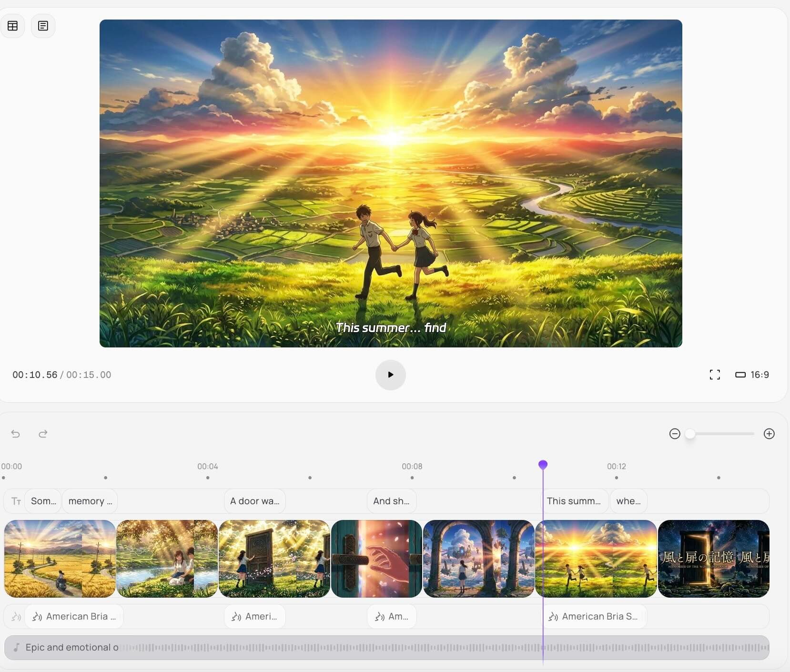790x672 pixels.
Task: Select the Japanese title card clip
Action: [713, 559]
